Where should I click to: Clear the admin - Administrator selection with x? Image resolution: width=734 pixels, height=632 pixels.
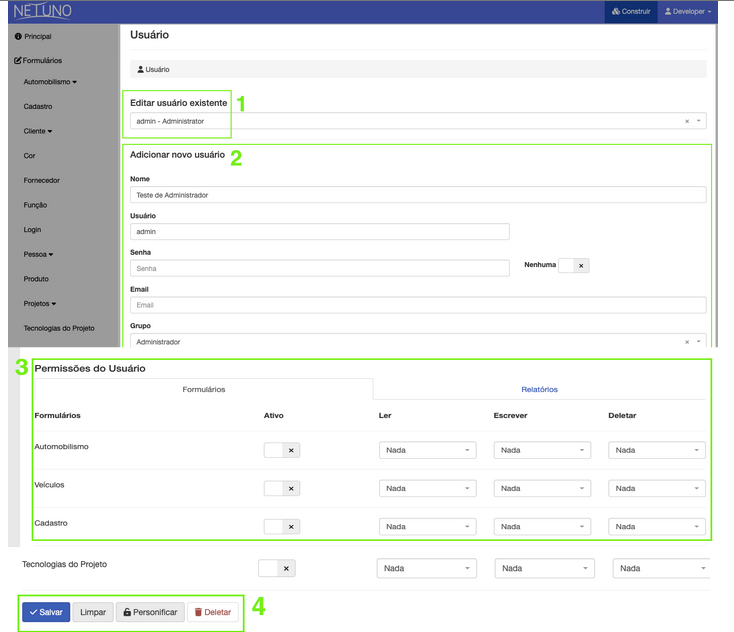[687, 121]
